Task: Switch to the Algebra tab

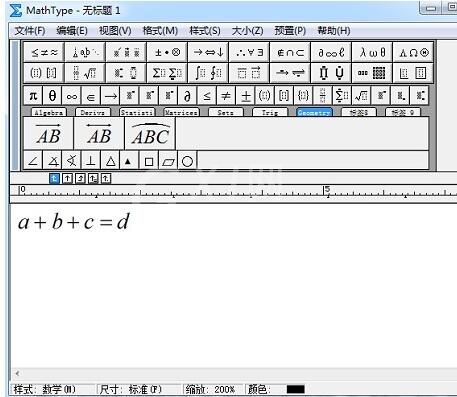Action: [49, 112]
